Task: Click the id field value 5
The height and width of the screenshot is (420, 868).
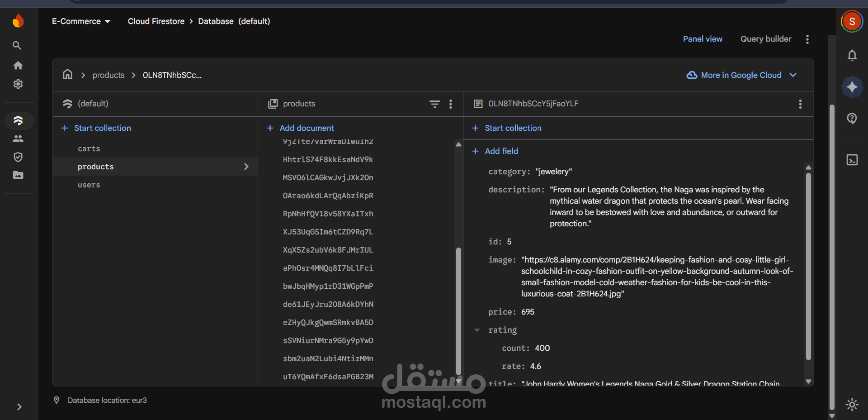Action: pos(509,242)
